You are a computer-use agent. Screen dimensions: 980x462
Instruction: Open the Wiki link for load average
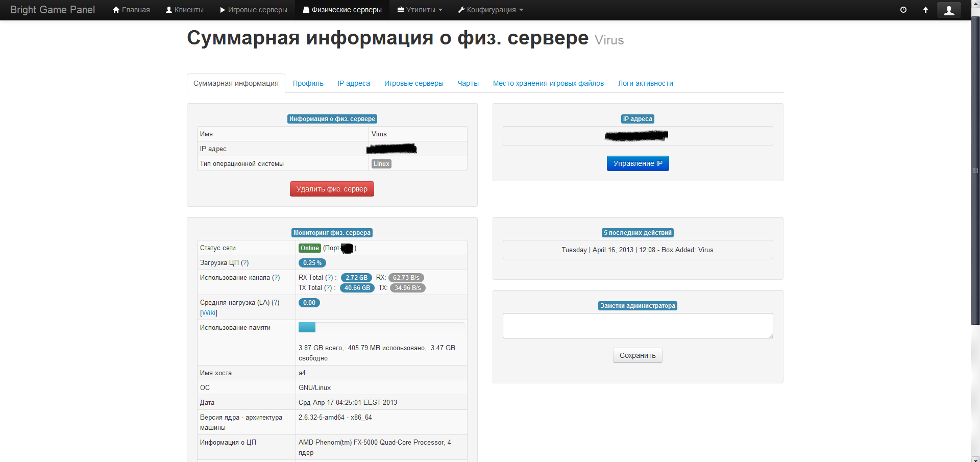pos(209,312)
